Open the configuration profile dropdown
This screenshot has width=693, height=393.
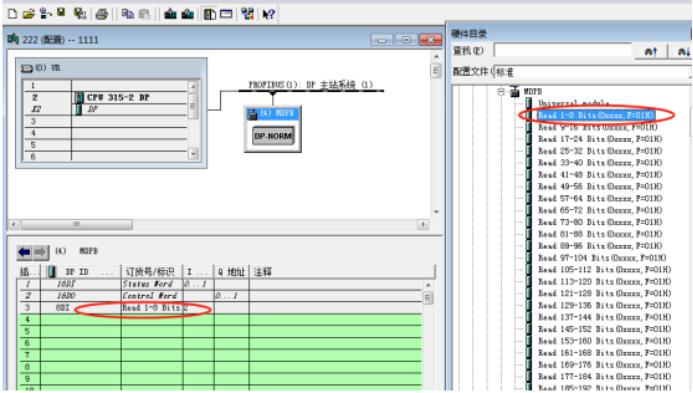tap(591, 72)
